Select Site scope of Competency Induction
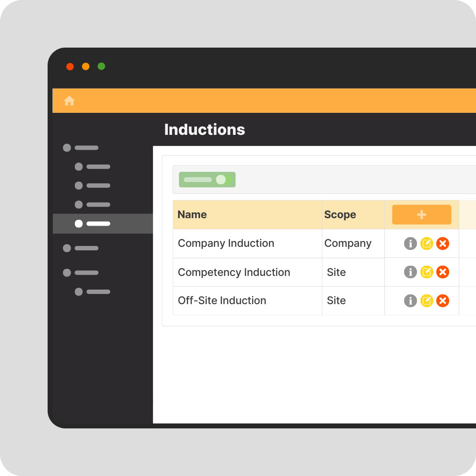 [x=353, y=272]
